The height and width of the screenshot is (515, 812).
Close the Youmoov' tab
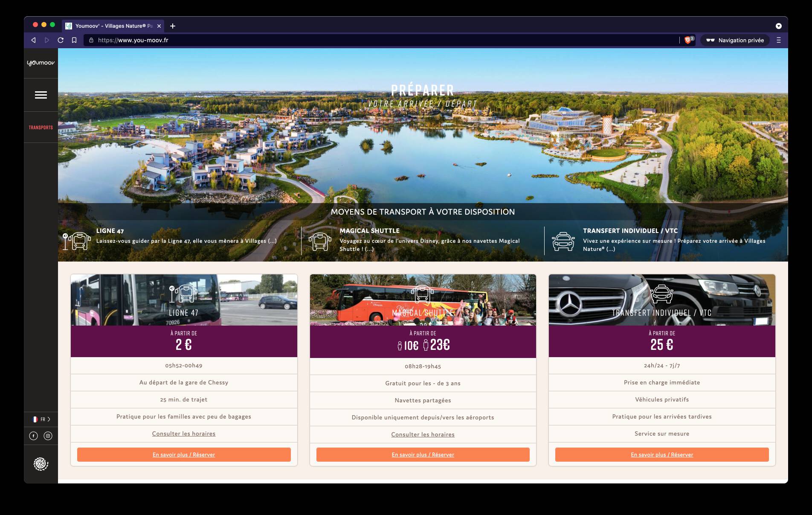tap(159, 26)
